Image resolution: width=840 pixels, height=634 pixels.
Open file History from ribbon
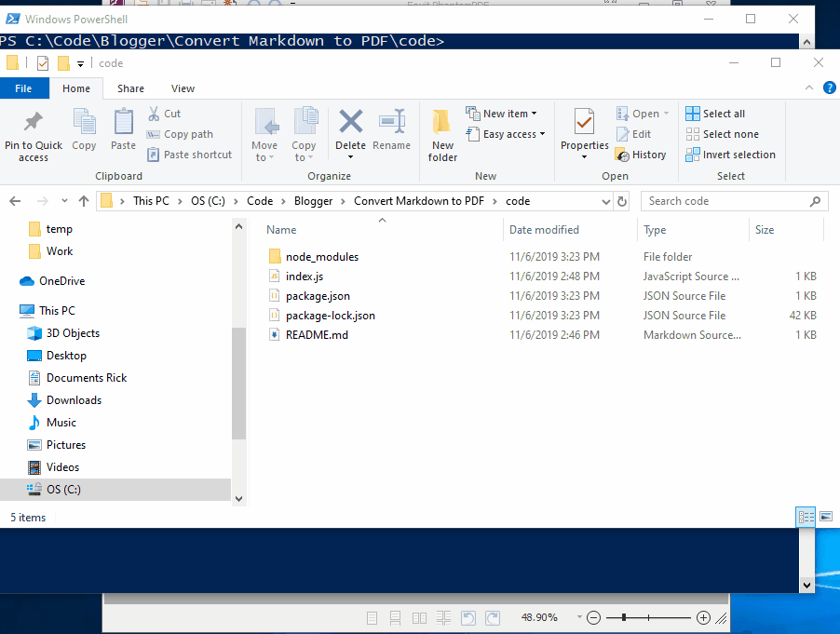[x=642, y=155]
